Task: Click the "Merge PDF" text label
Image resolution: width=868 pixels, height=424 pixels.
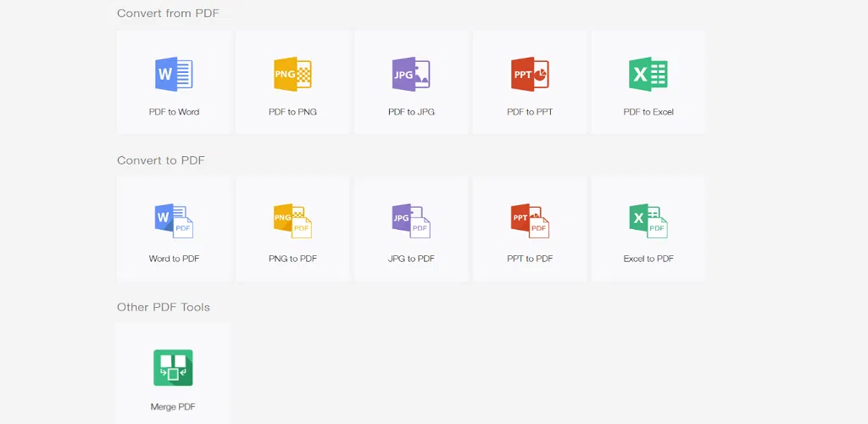Action: (x=173, y=407)
